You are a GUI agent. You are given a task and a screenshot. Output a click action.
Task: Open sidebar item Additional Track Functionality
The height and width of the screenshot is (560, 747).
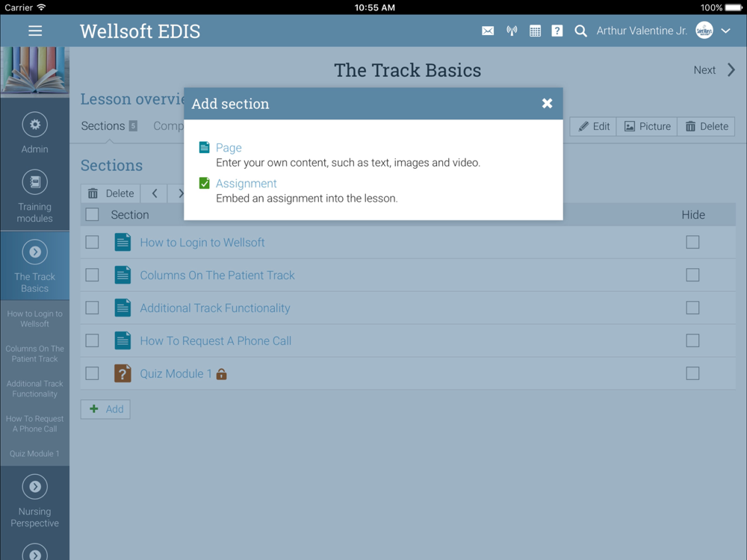(35, 388)
